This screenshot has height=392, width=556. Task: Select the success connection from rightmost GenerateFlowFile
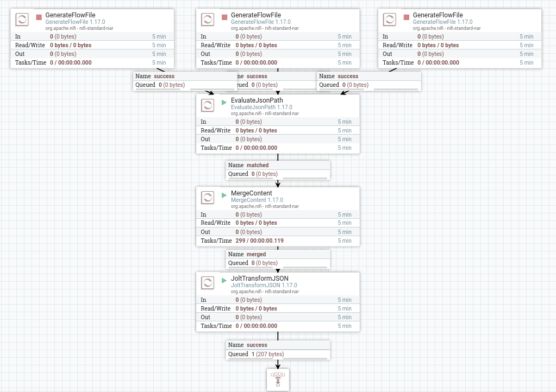[369, 81]
